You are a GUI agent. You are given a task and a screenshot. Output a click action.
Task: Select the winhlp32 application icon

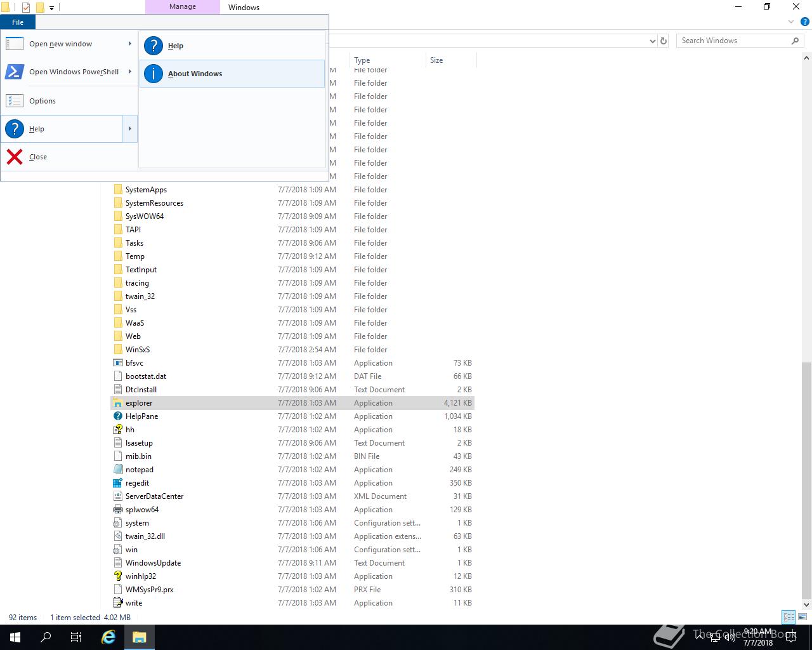click(x=117, y=576)
